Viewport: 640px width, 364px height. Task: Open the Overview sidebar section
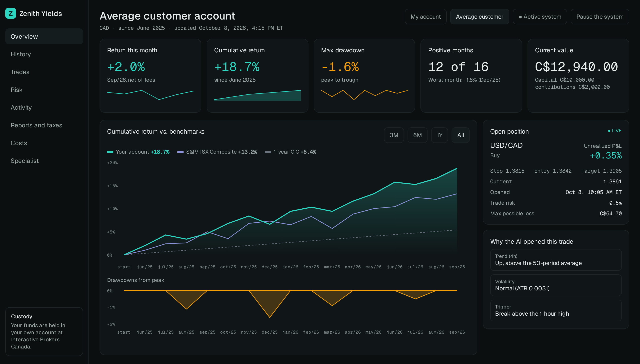tap(44, 36)
